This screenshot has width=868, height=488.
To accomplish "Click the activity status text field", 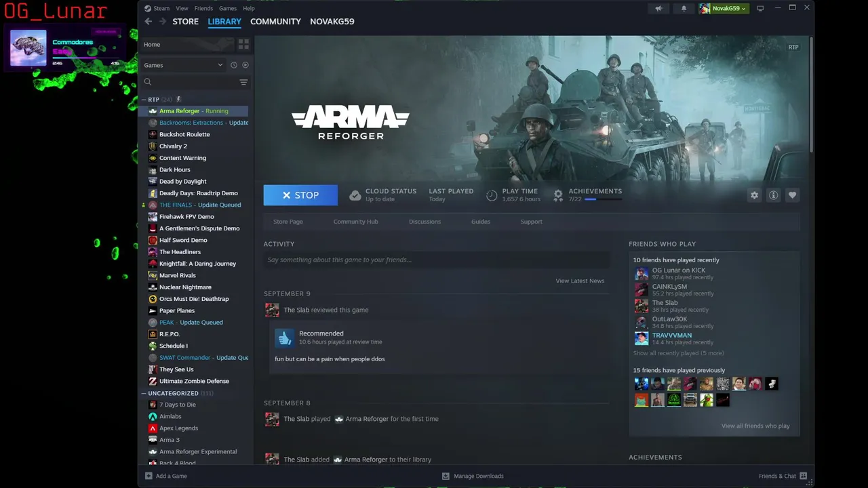I will pyautogui.click(x=437, y=260).
